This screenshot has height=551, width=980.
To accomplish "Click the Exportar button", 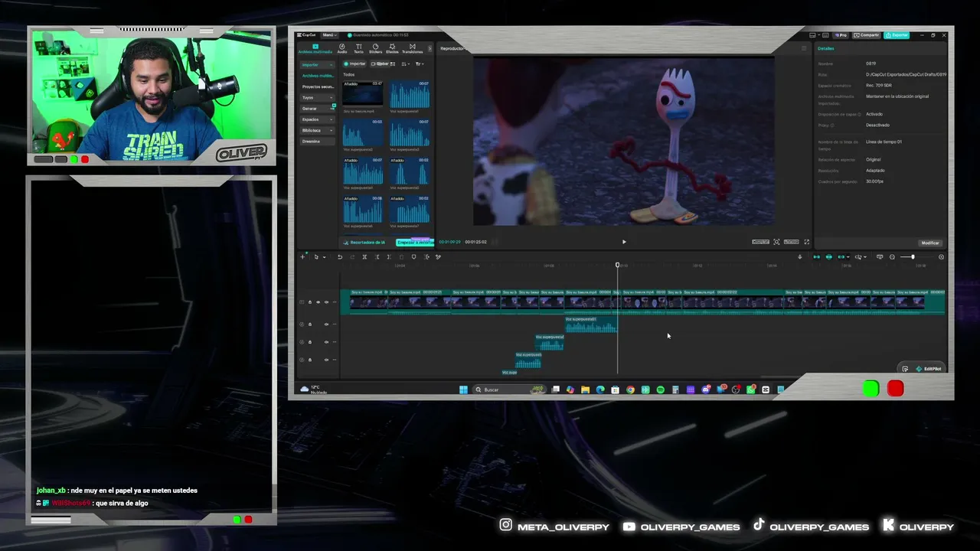I will tap(897, 35).
